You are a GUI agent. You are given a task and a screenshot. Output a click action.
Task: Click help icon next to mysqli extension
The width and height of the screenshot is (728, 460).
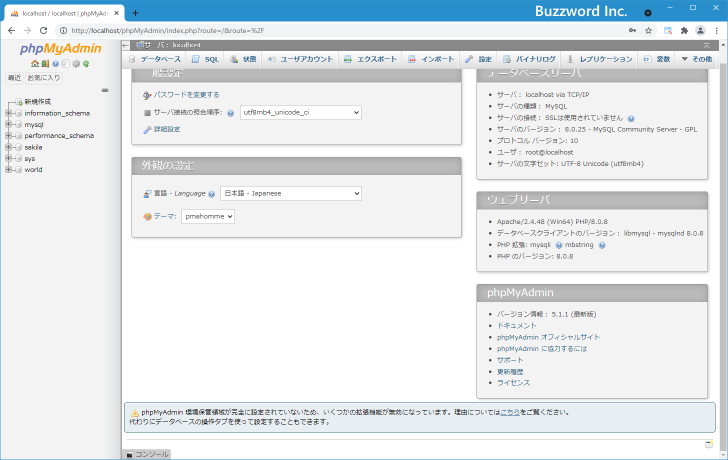coord(559,245)
